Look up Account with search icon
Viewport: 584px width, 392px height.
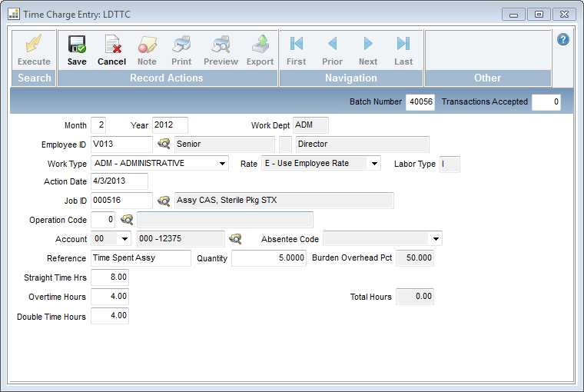point(235,239)
